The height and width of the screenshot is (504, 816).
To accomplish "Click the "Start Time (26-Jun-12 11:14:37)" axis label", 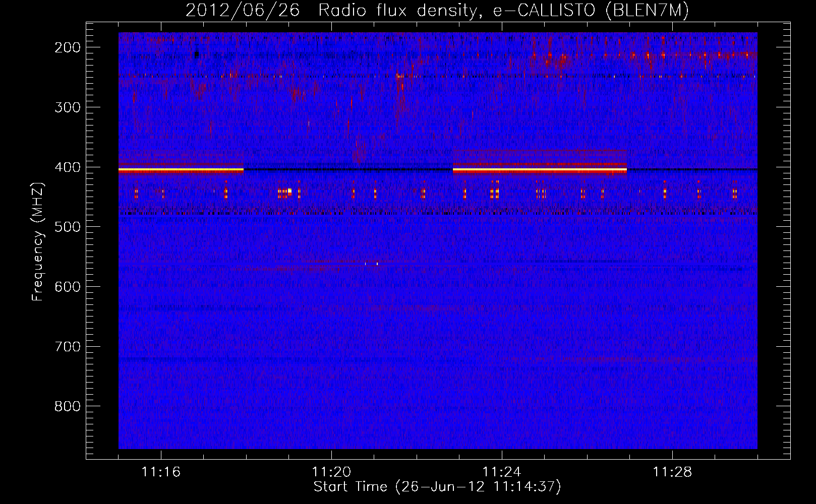I will point(437,487).
